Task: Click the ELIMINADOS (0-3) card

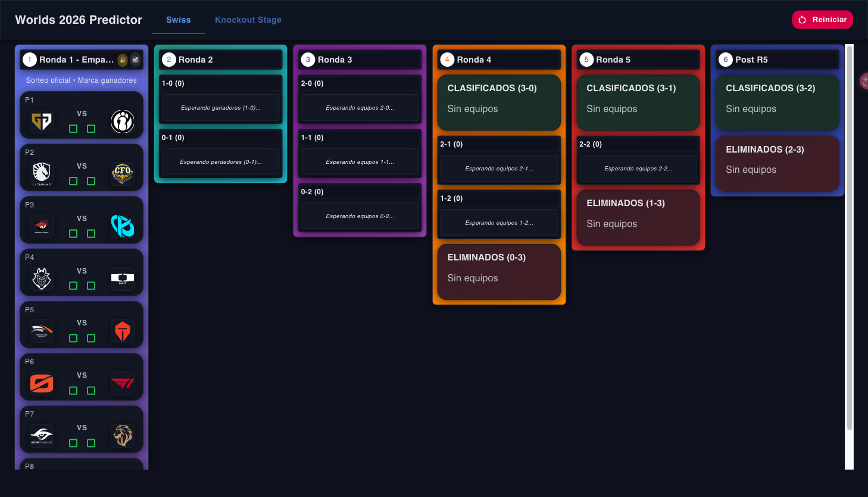Action: (x=499, y=272)
